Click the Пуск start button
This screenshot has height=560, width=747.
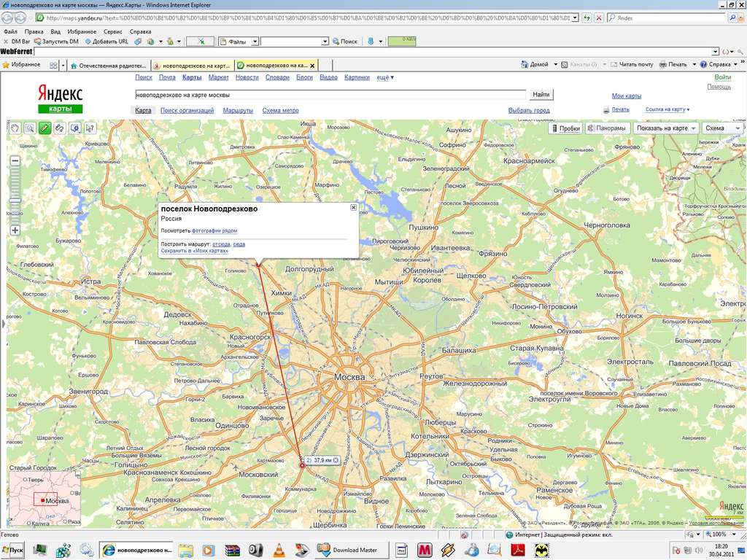tap(12, 550)
